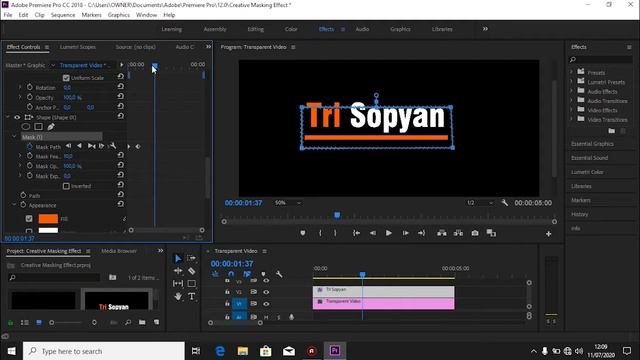
Task: Toggle Mask Path animation stopwatch
Action: (30, 146)
